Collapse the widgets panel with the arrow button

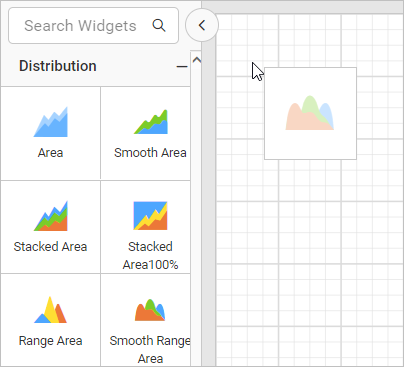tap(202, 25)
